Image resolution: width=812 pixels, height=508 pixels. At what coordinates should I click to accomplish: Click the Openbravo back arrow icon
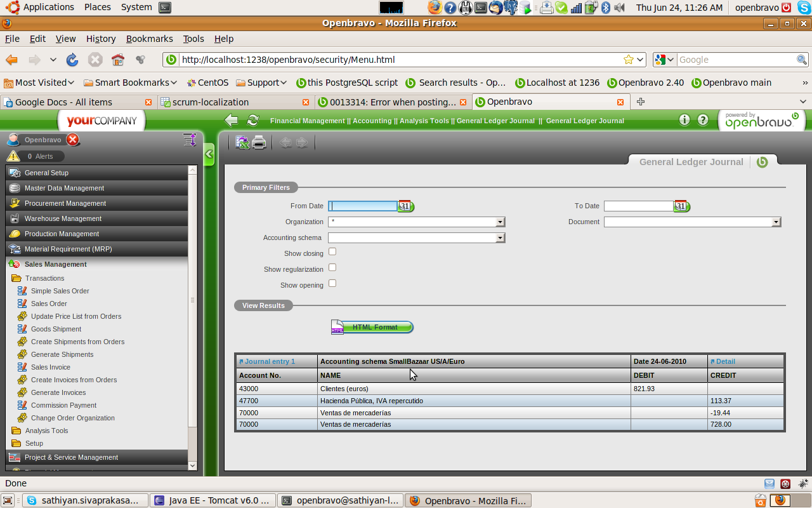point(232,121)
